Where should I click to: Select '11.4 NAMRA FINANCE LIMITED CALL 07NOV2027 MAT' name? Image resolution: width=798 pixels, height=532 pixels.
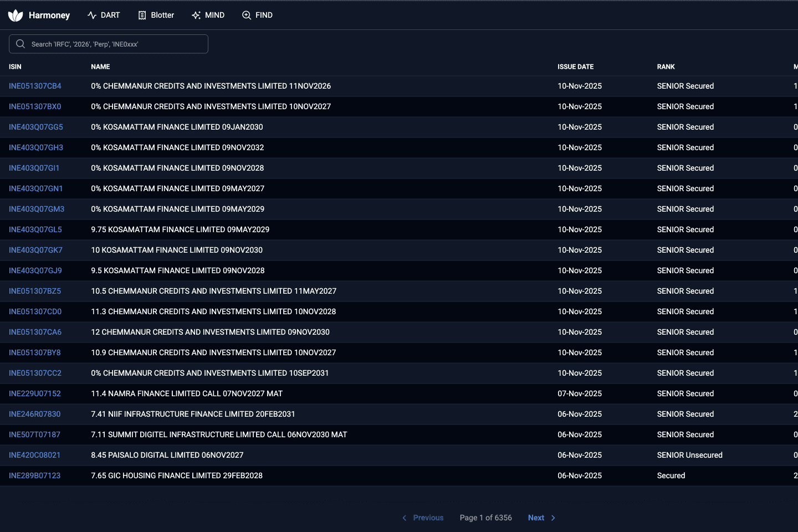coord(187,393)
